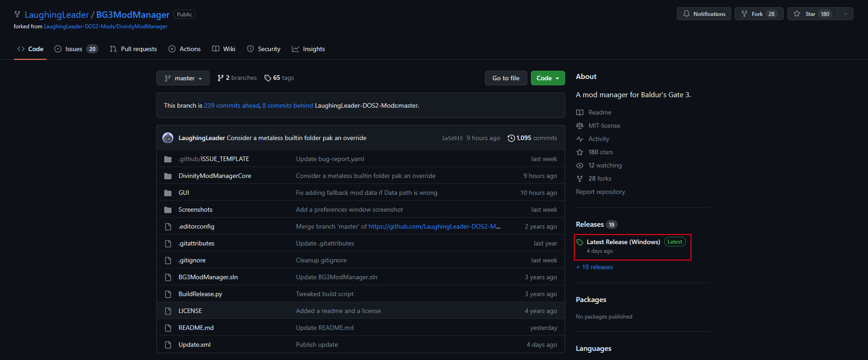Image resolution: width=868 pixels, height=360 pixels.
Task: Click the folder icon for Screenshots
Action: (x=168, y=210)
